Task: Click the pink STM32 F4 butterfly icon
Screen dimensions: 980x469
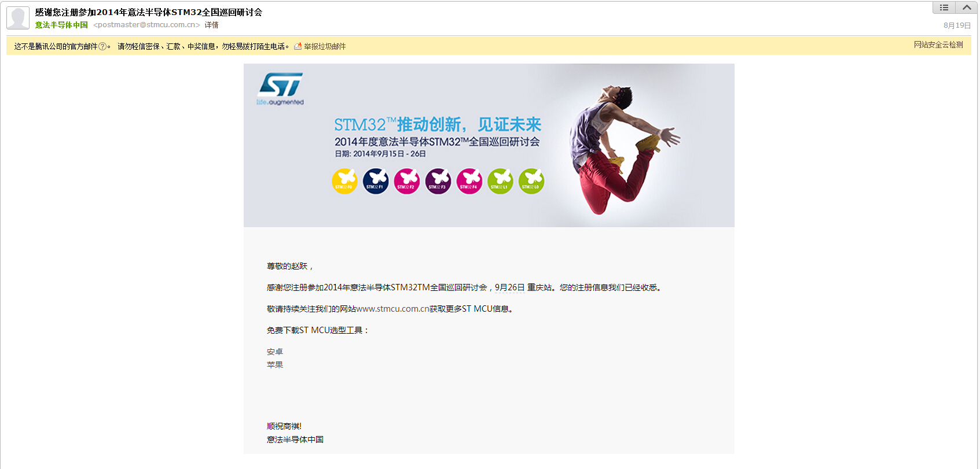Action: point(469,181)
